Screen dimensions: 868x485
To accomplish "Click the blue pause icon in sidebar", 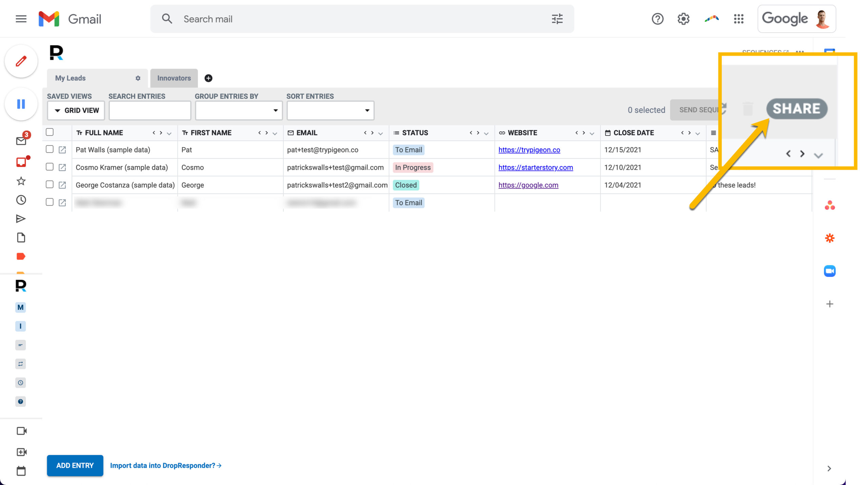I will click(21, 104).
